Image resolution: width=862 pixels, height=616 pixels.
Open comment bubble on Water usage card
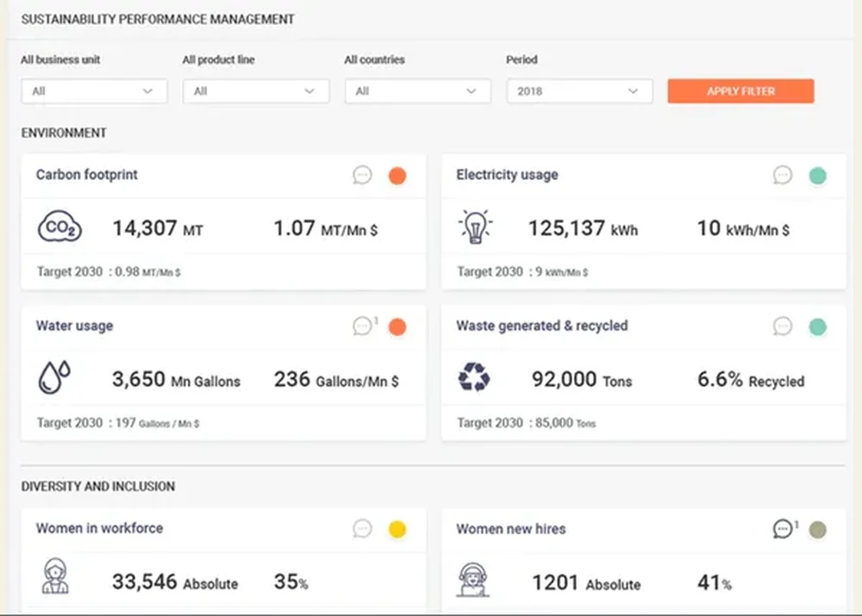point(363,327)
